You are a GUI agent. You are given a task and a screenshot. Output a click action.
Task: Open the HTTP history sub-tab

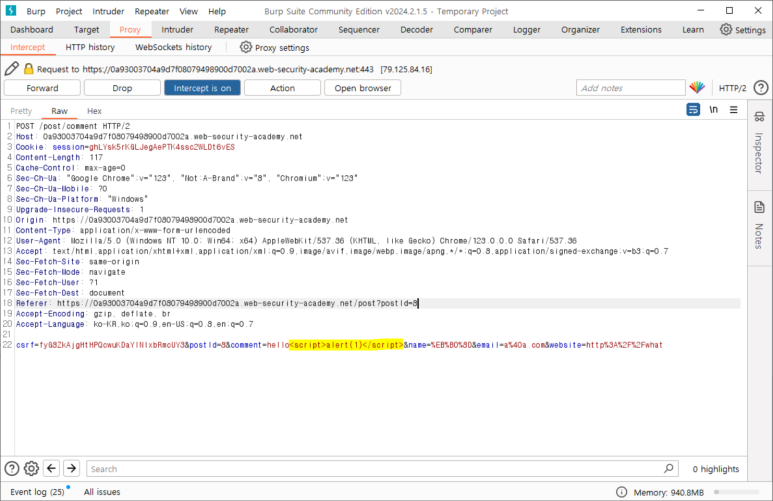pyautogui.click(x=90, y=47)
